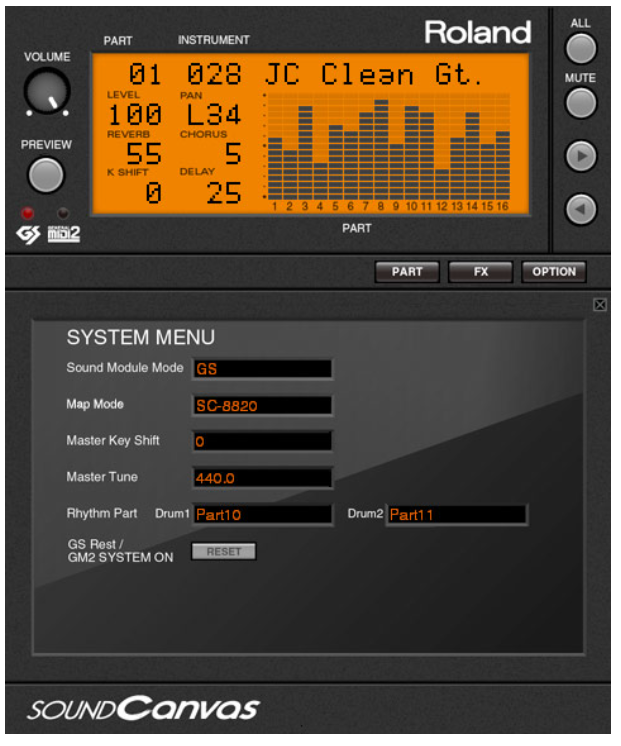This screenshot has height=746, width=621.
Task: Turn the VOLUME knob
Action: pyautogui.click(x=47, y=91)
